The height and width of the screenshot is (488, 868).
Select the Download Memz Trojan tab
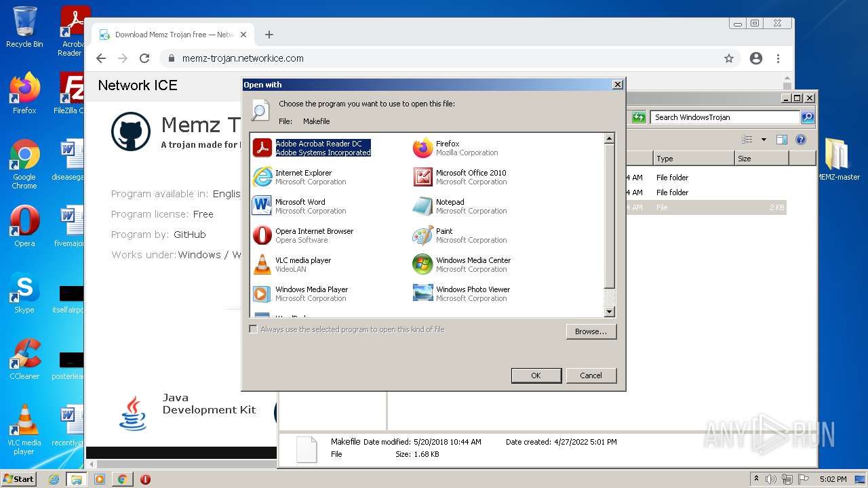[x=173, y=35]
